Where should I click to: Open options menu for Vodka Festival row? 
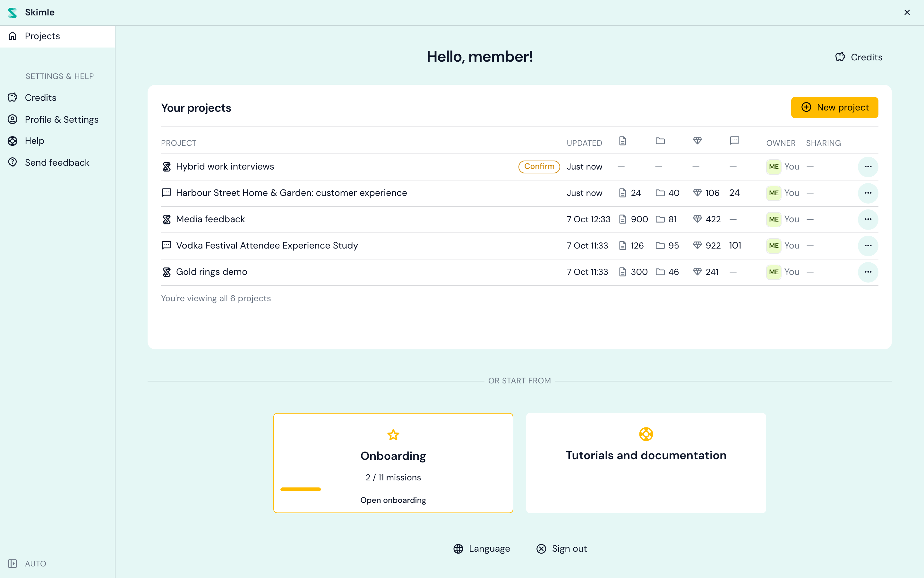(x=868, y=246)
